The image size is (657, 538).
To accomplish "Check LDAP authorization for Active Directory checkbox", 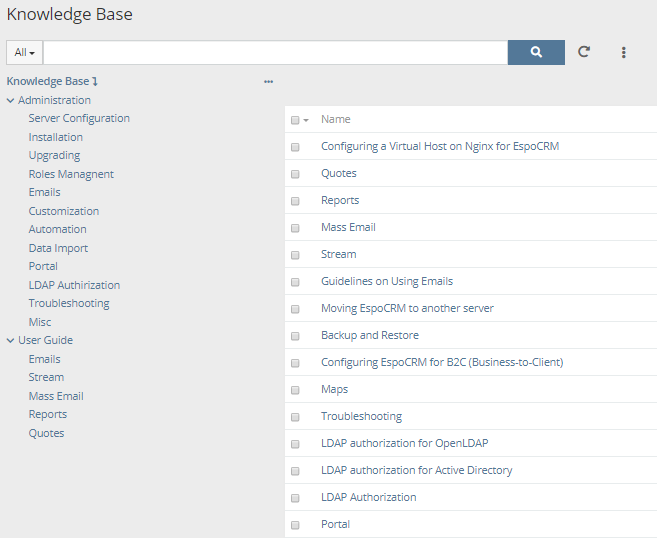I will point(295,471).
